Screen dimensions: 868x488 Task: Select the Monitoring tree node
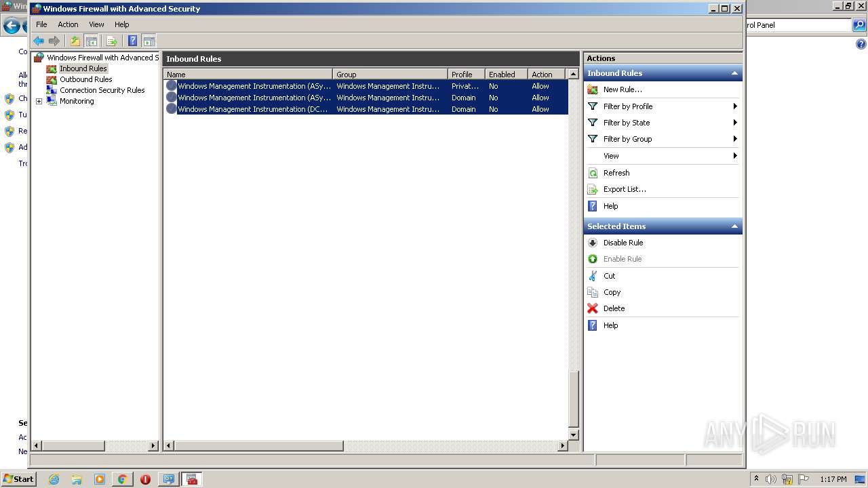click(x=77, y=101)
